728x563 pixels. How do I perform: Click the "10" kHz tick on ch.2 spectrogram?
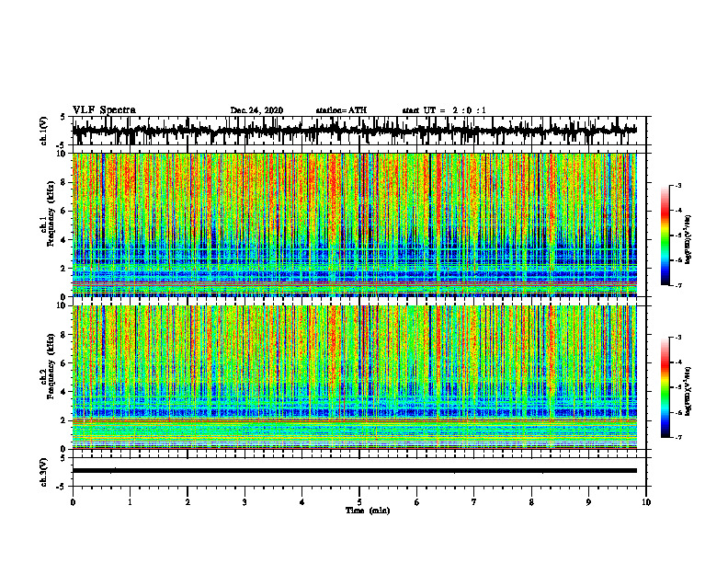coord(63,305)
